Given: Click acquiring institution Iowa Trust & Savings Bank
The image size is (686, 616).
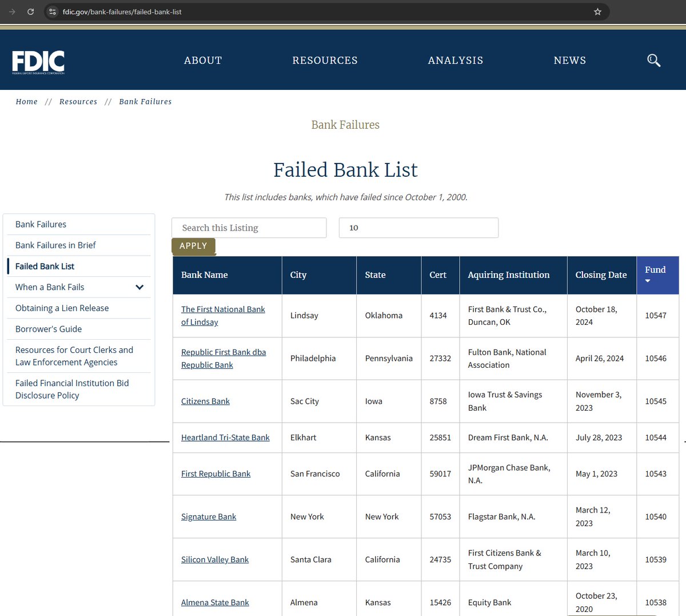Looking at the screenshot, I should (x=505, y=401).
